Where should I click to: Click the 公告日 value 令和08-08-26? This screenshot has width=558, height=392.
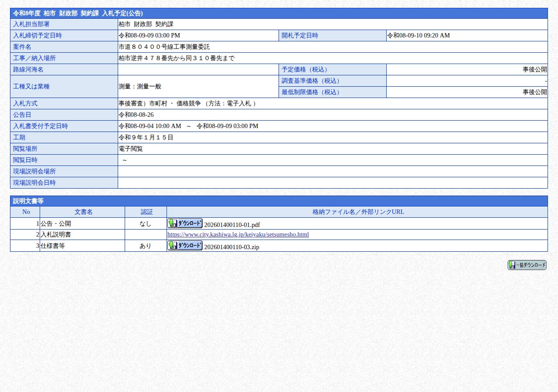tap(136, 115)
